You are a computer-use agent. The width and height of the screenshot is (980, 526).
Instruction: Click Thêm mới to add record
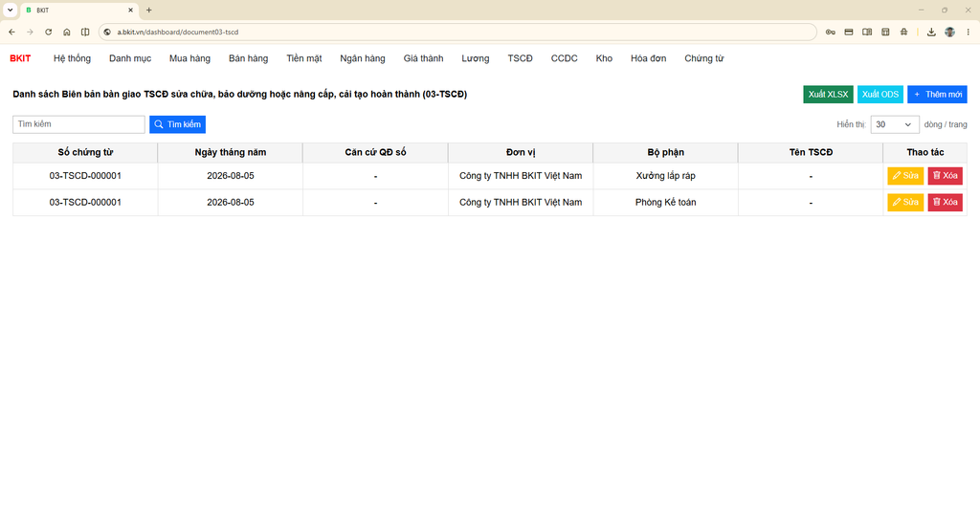tap(937, 95)
